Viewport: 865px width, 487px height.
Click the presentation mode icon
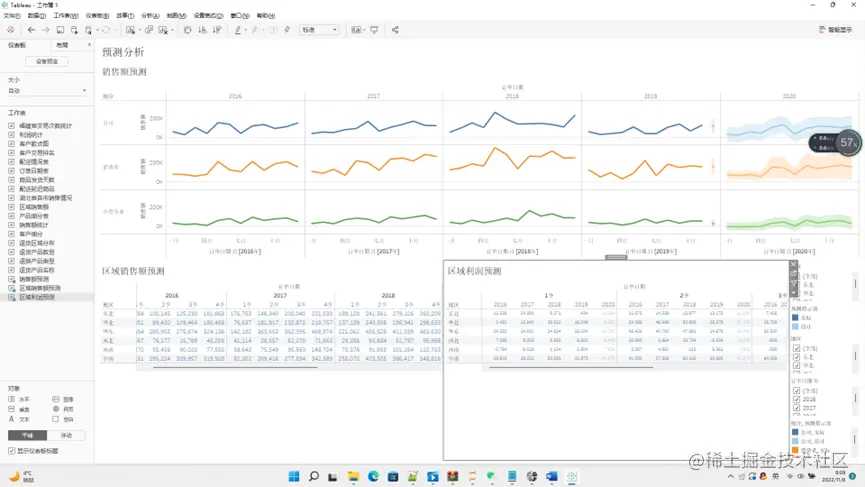[374, 30]
